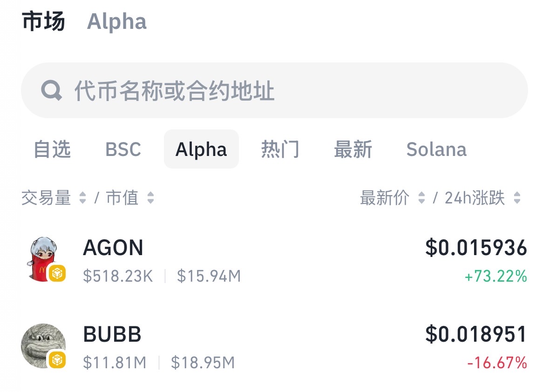Viewport: 549px width, 392px height.
Task: Sort by market cap (市值) arrows
Action: (150, 198)
